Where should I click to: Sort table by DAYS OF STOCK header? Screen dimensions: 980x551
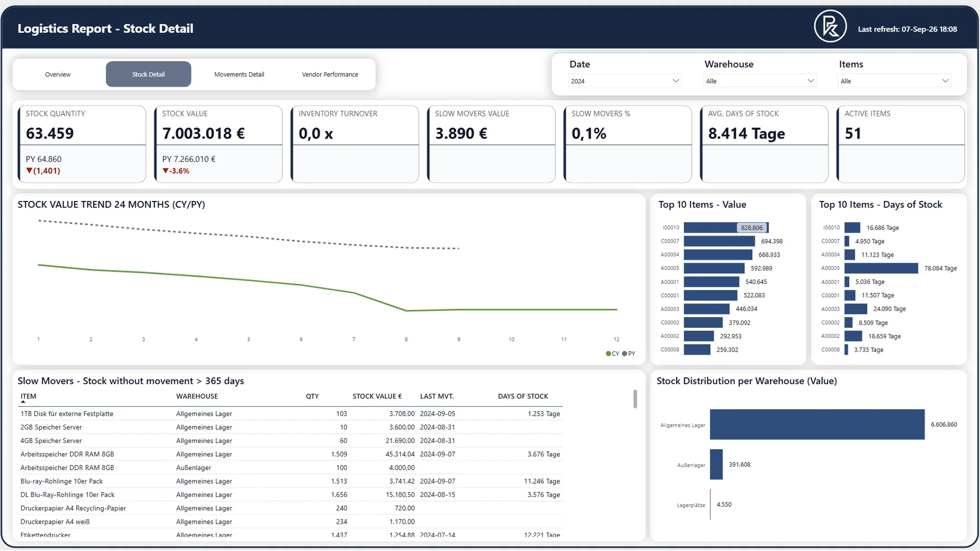[x=523, y=396]
